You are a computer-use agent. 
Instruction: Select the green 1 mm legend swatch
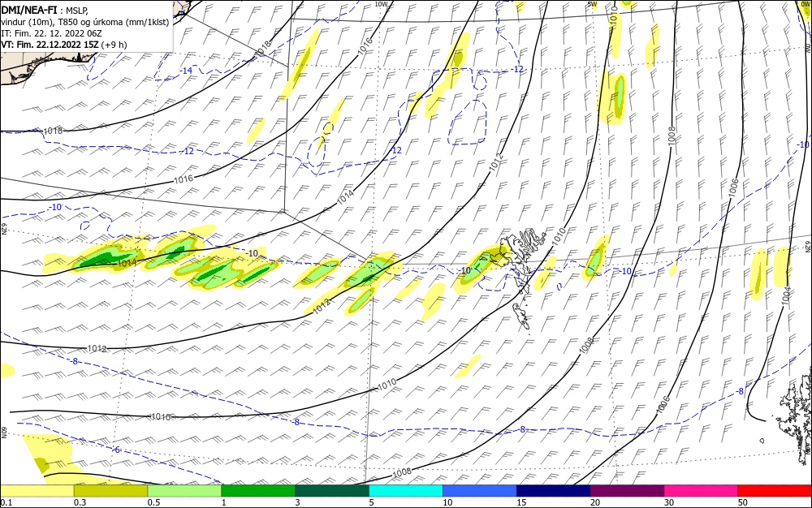pos(258,491)
